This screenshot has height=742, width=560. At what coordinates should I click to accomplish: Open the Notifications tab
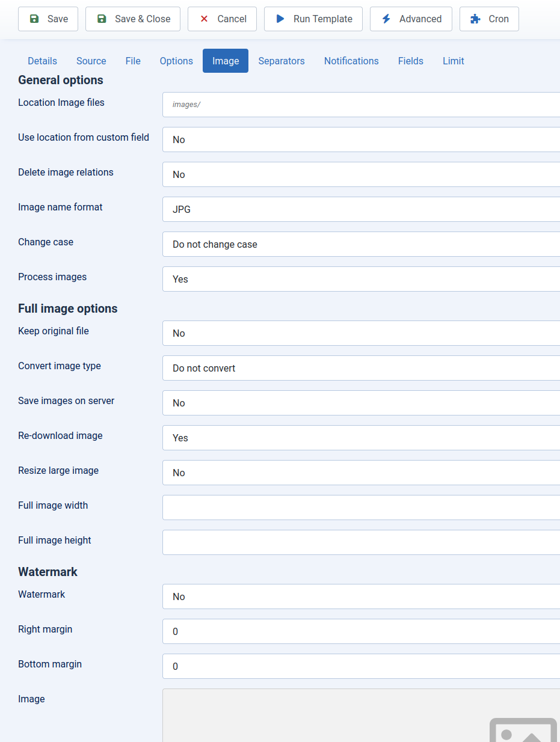351,61
